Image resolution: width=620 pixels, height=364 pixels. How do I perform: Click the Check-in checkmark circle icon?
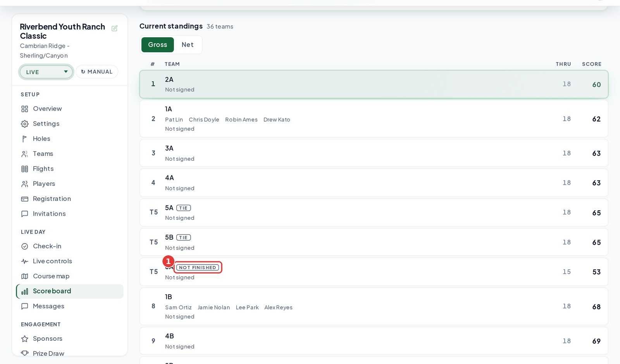[x=25, y=246]
